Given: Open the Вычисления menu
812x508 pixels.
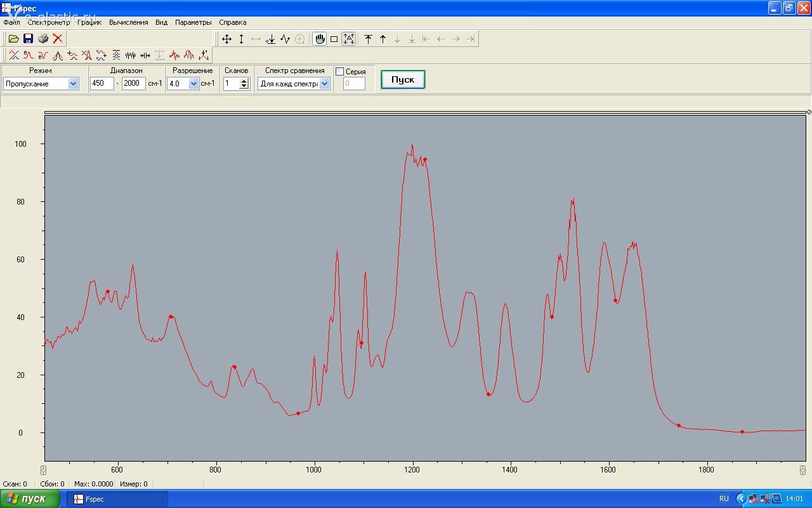Looking at the screenshot, I should pos(128,22).
